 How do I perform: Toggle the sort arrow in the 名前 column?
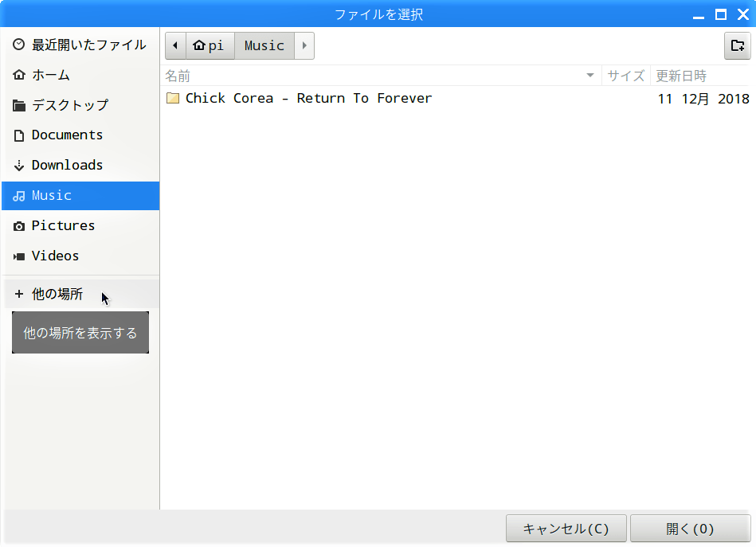coord(590,75)
